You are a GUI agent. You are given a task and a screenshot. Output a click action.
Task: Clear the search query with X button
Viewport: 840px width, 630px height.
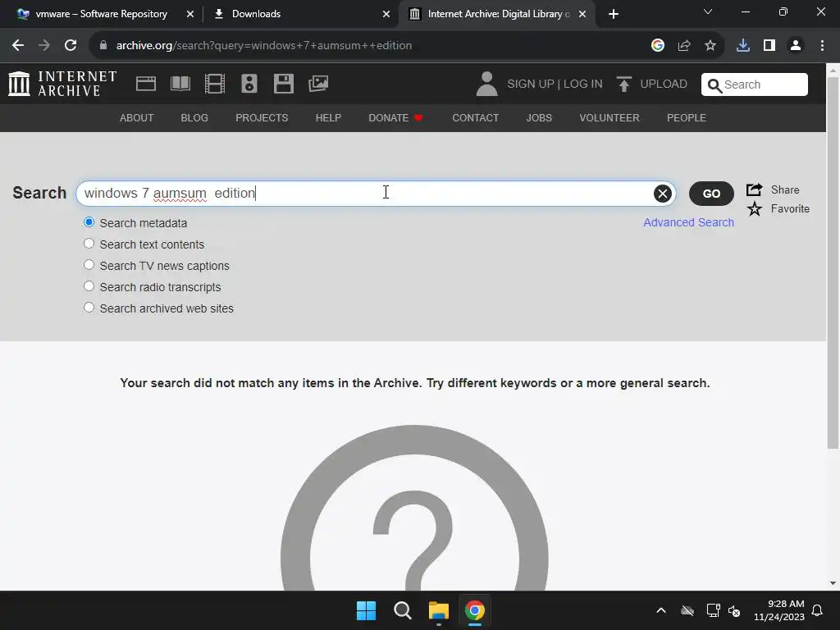(x=662, y=194)
